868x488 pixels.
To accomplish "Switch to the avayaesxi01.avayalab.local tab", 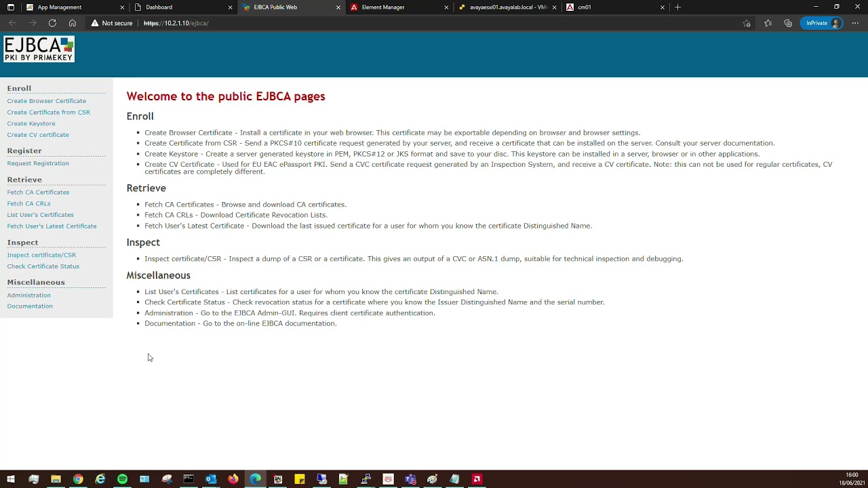I will click(x=507, y=7).
